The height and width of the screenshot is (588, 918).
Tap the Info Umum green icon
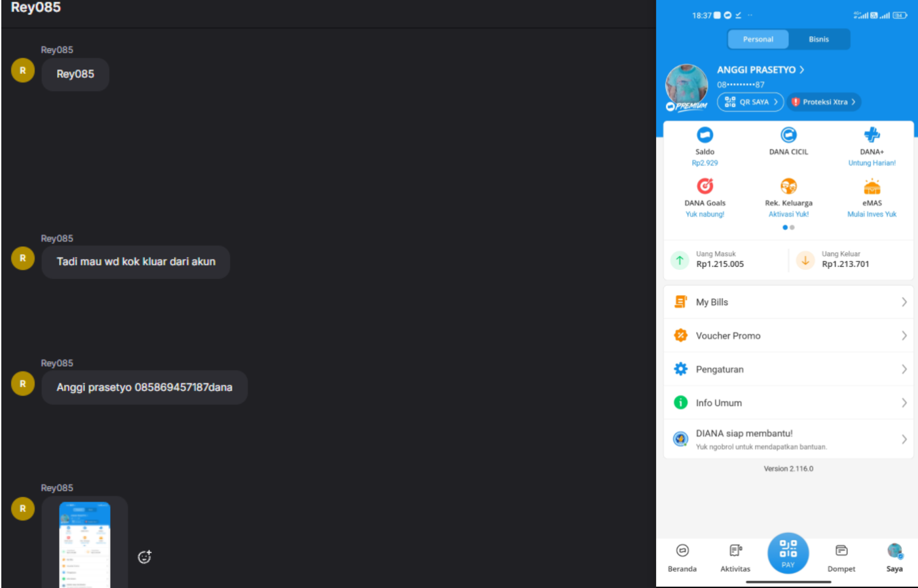681,403
